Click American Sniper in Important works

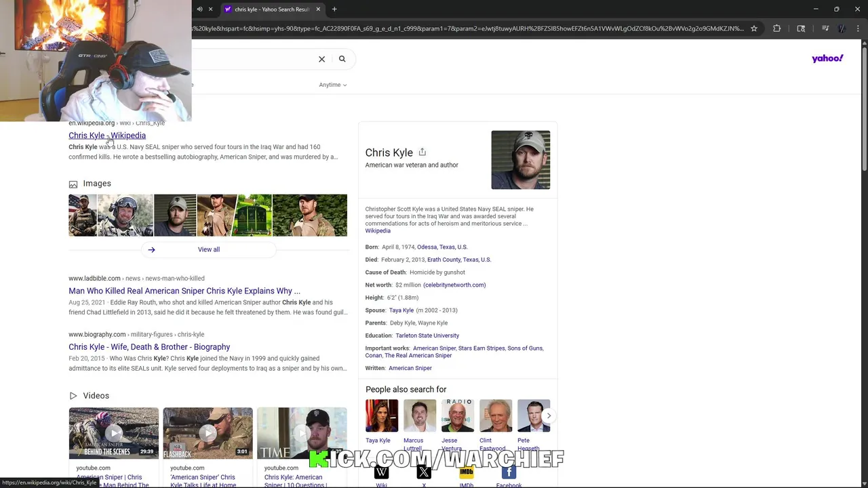(x=434, y=348)
